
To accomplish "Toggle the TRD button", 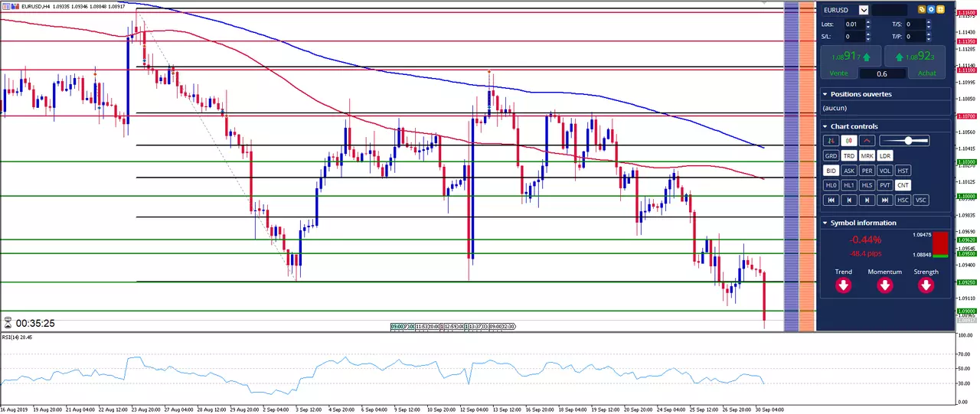I will 849,155.
